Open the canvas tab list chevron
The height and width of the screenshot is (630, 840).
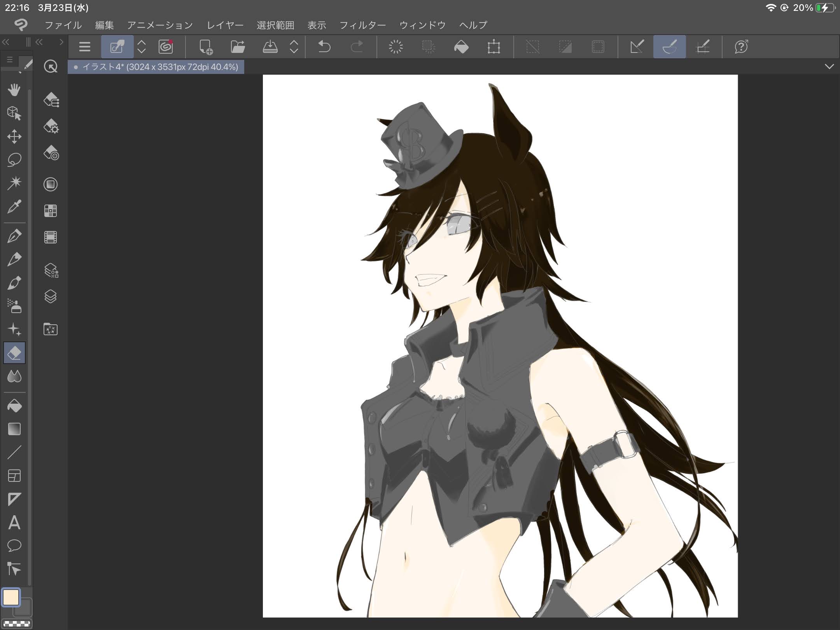[829, 66]
